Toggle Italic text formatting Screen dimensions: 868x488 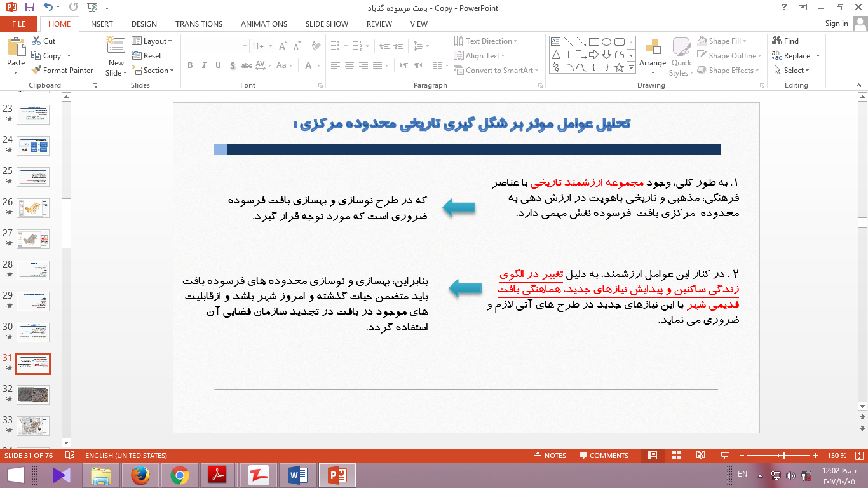(204, 65)
